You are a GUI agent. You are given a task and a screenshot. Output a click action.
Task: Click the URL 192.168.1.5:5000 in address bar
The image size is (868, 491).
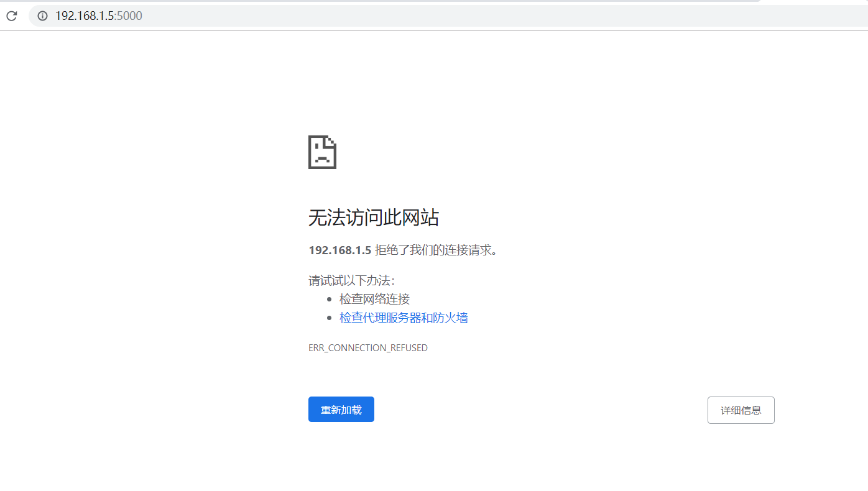[x=99, y=16]
